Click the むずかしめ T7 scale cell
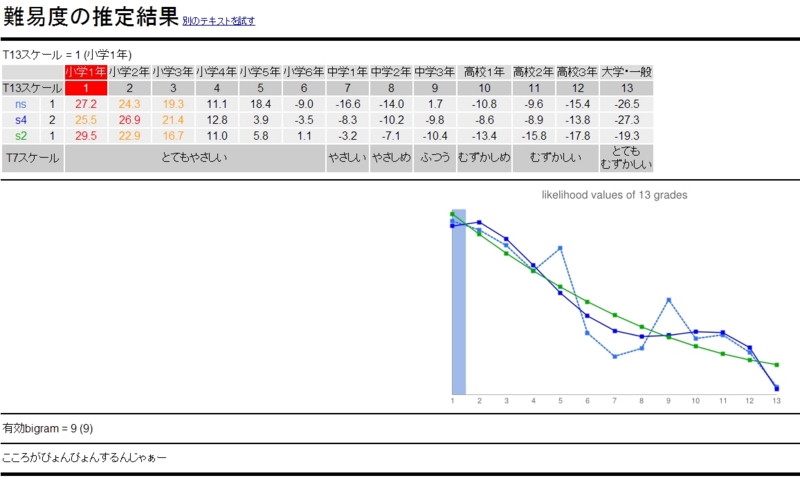 (x=484, y=158)
